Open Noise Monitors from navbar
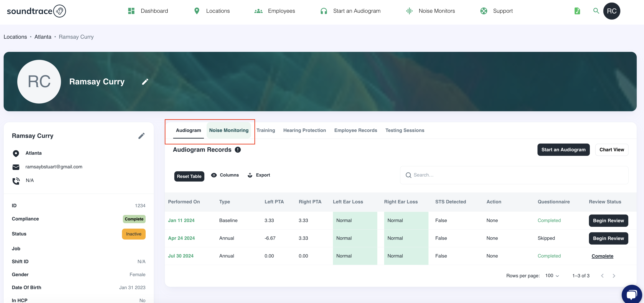The image size is (644, 303). pos(437,11)
